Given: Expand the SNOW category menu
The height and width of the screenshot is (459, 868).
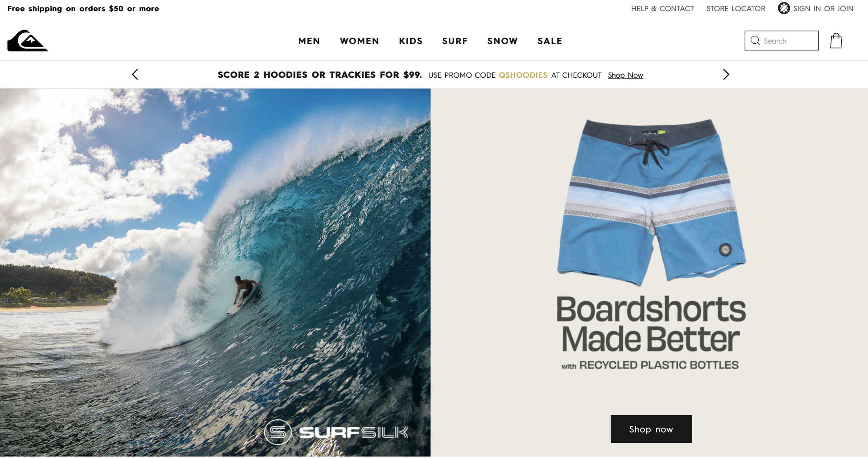Looking at the screenshot, I should 502,41.
